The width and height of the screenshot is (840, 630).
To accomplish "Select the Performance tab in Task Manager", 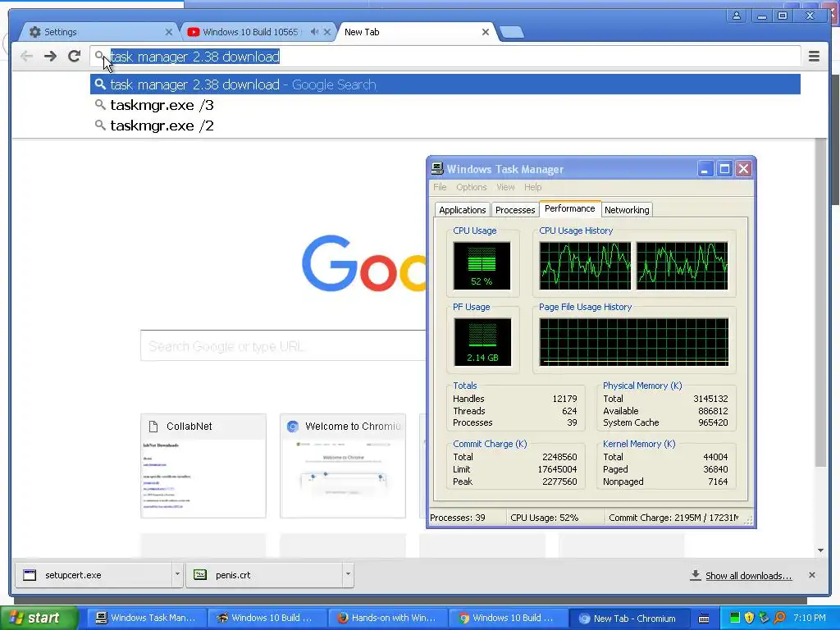I will tap(569, 208).
